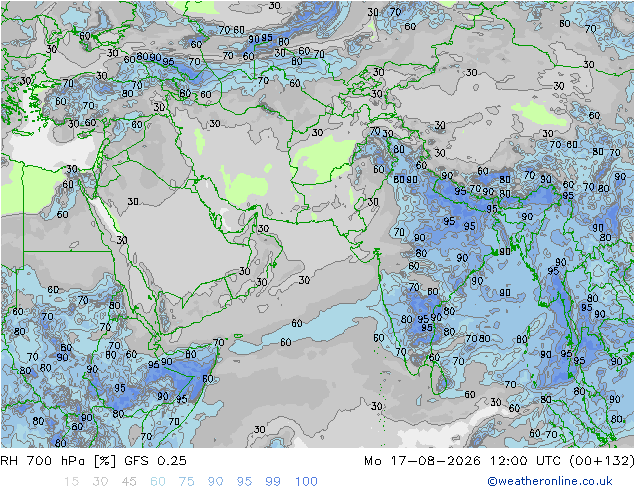
Task: Select the 90 value in the color legend
Action: tap(216, 482)
